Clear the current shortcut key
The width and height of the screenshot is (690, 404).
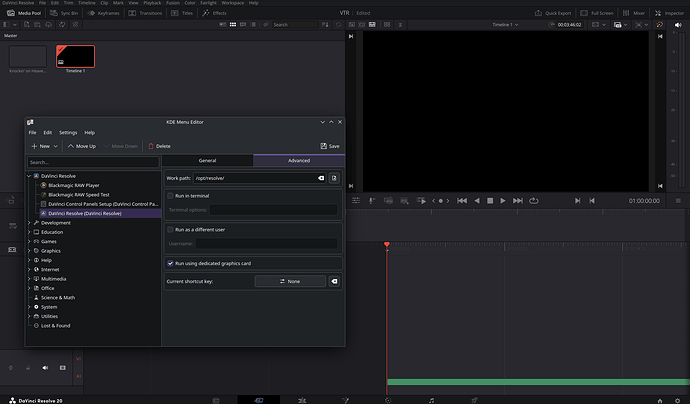click(334, 281)
